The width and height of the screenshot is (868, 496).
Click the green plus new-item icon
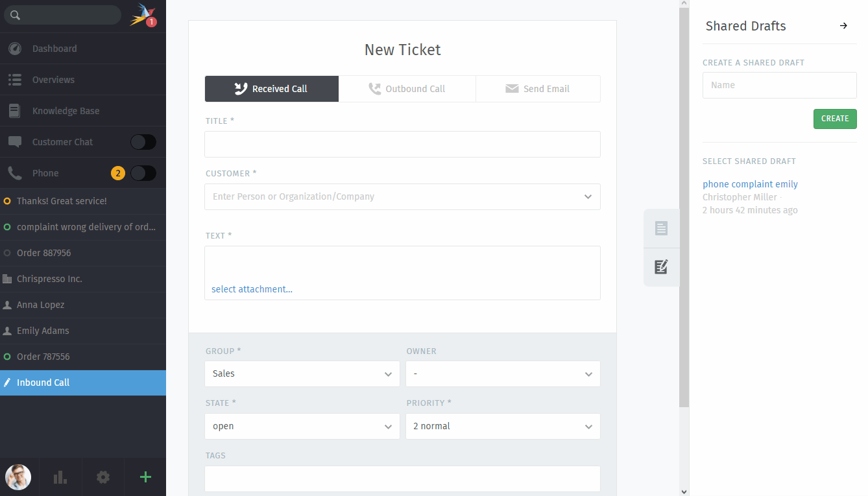pyautogui.click(x=145, y=477)
